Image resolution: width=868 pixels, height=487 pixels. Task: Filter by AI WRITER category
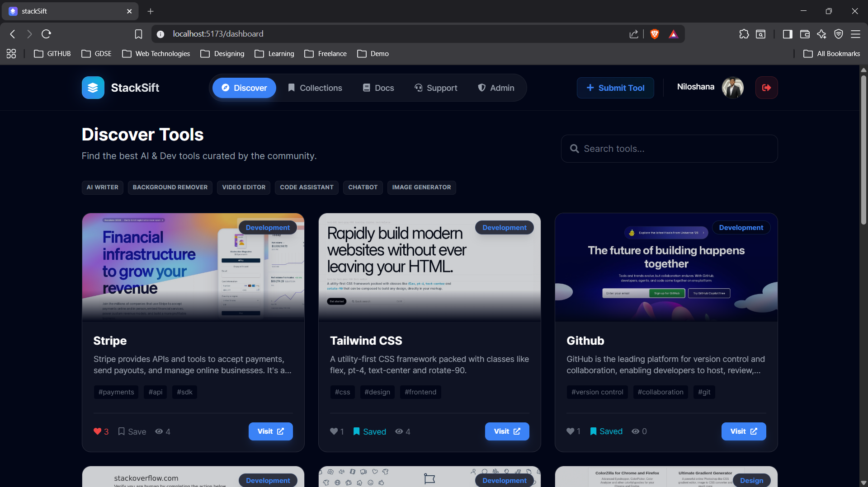click(103, 187)
